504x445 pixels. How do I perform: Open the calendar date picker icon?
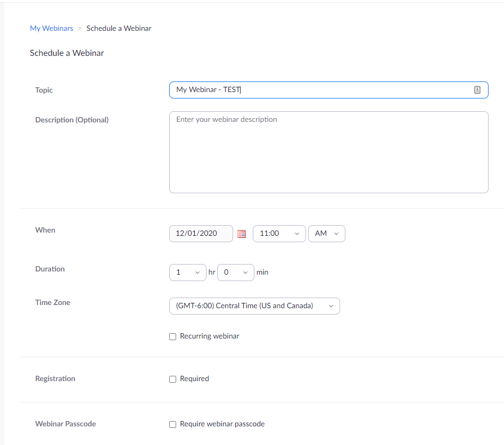pyautogui.click(x=242, y=234)
